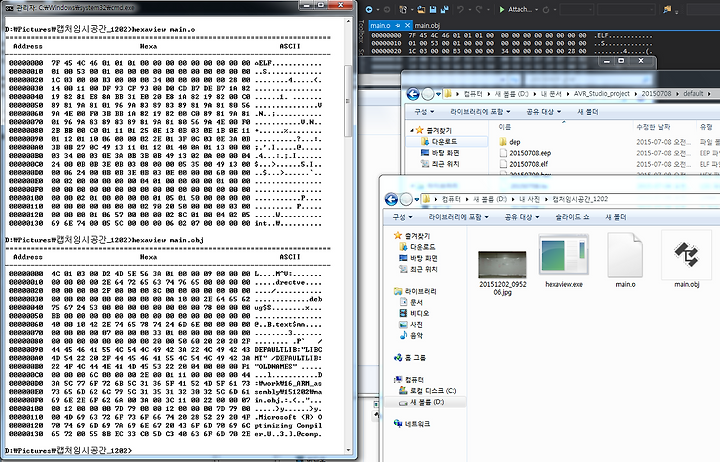Viewport: 720px width, 462px height.
Task: Open dropdown arrow next to Attach button
Action: click(536, 10)
